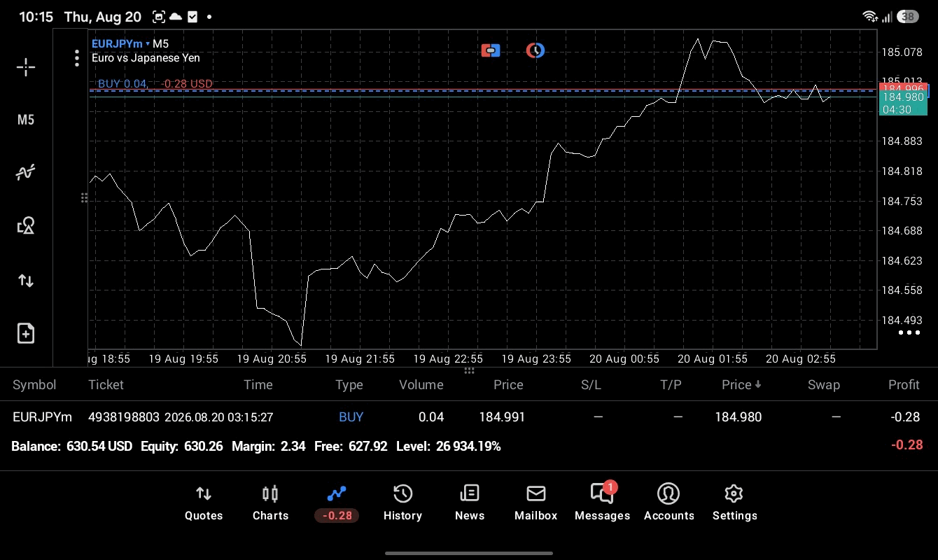Tap the Level: 26 934.19% value
Image resolution: width=938 pixels, height=560 pixels.
[x=449, y=447]
